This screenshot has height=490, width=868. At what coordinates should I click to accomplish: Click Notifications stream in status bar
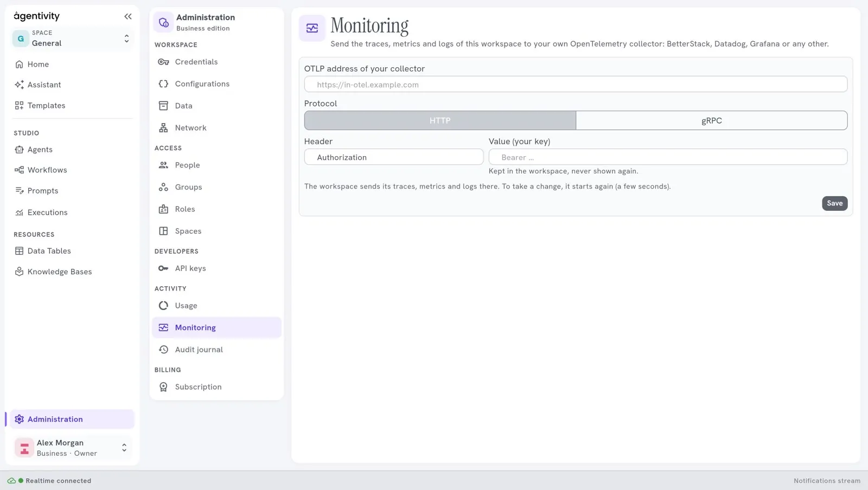[827, 481]
